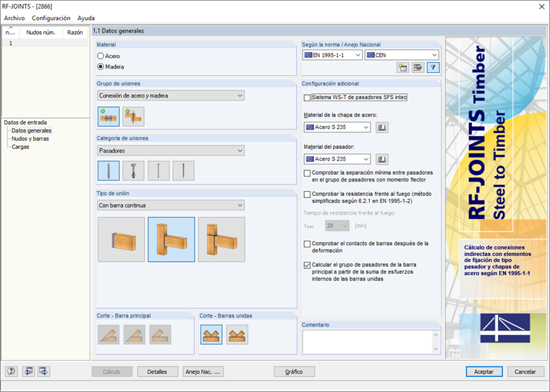Open fire resistance time dropdown showing 20
The image size is (550, 392).
coord(337,226)
